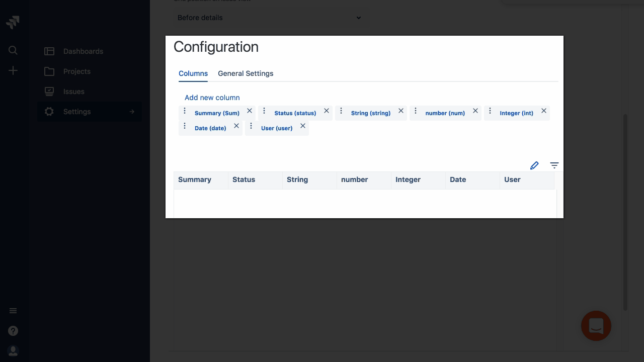This screenshot has height=362, width=644.
Task: Click the hamburger menu near sidebar bottom
Action: point(13,311)
